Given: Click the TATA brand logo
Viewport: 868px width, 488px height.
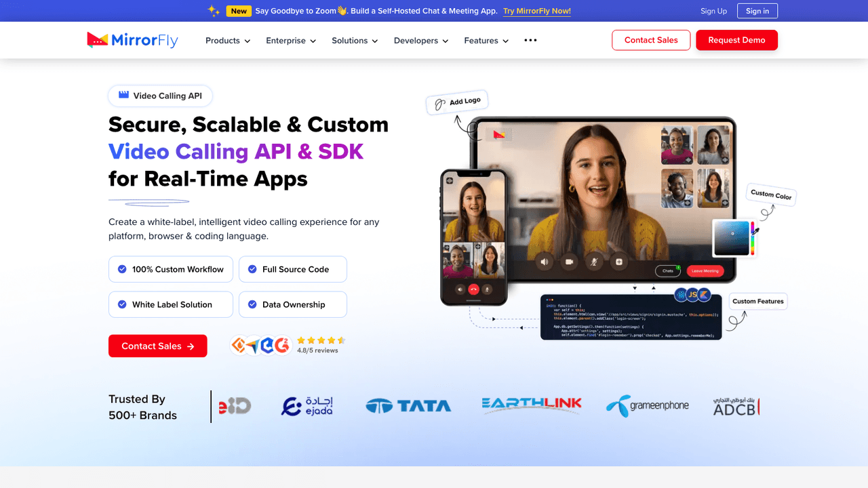Looking at the screenshot, I should pyautogui.click(x=408, y=406).
